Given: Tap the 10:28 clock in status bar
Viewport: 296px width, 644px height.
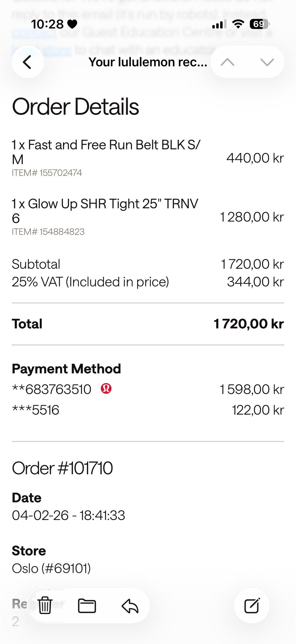Looking at the screenshot, I should pos(47,24).
